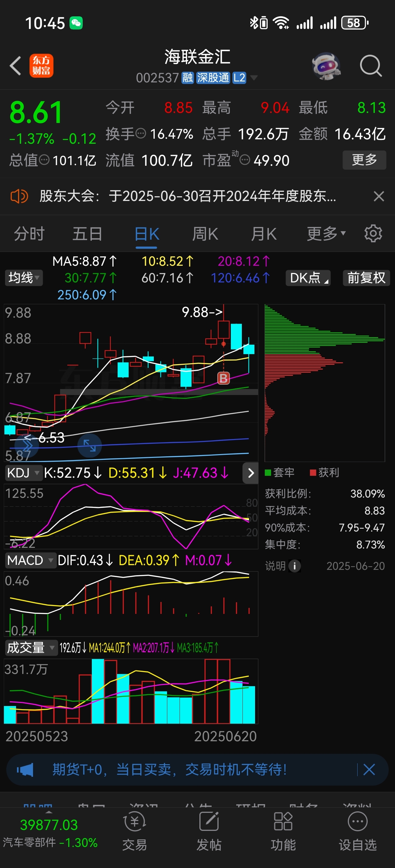The height and width of the screenshot is (868, 395).
Task: Go back with the left arrow icon
Action: coord(15,65)
